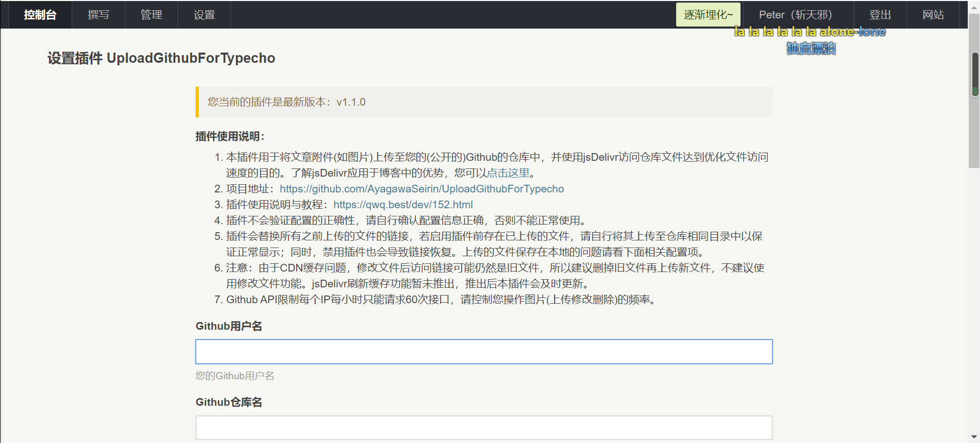
Task: Click the Github用户名 label
Action: [229, 326]
